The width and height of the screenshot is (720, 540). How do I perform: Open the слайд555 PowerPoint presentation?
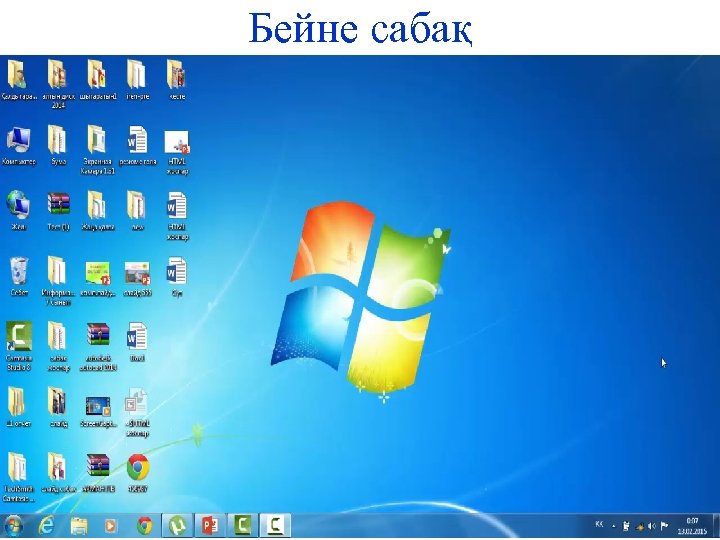pos(138,278)
